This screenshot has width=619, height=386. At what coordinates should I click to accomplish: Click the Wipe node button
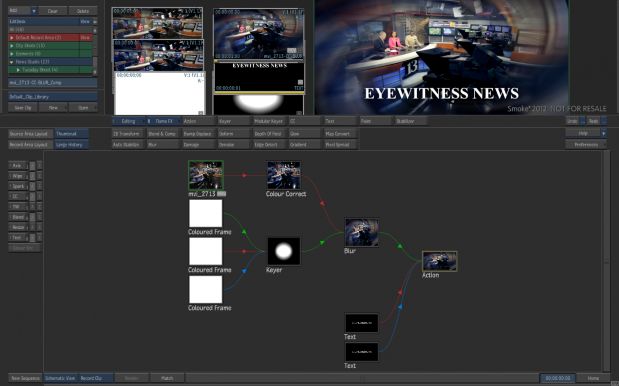(18, 176)
